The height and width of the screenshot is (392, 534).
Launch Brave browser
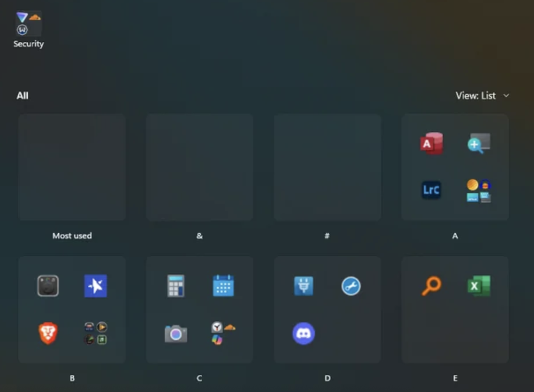(48, 333)
